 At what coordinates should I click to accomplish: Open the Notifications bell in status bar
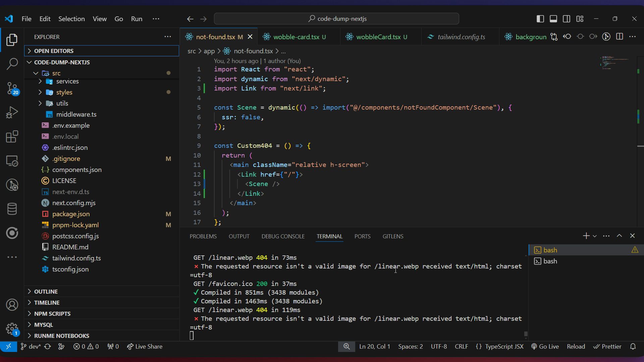tap(633, 347)
